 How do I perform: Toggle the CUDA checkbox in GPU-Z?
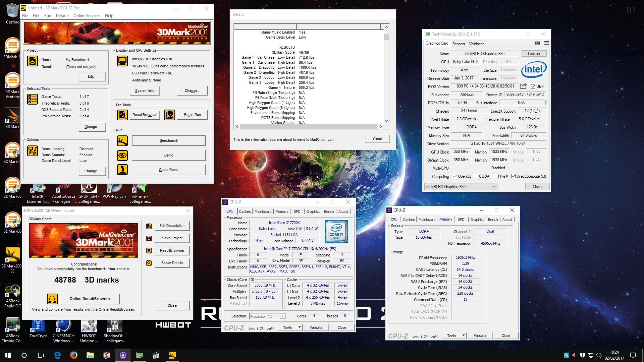pos(476,176)
